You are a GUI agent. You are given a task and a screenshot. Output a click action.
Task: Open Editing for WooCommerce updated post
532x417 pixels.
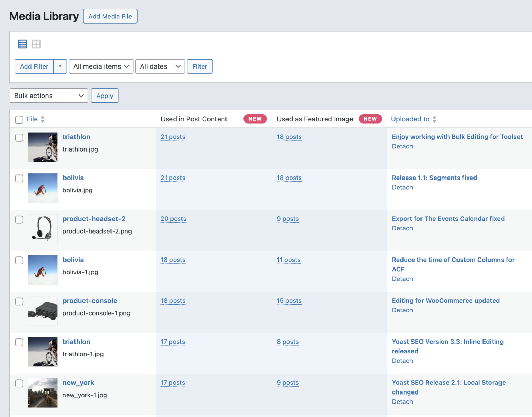[x=446, y=301]
